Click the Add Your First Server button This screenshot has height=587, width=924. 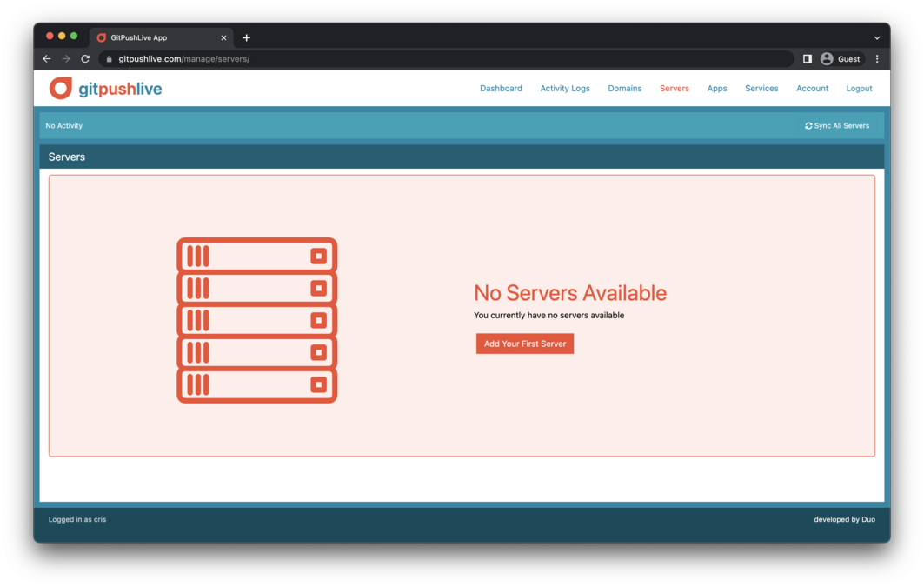[524, 344]
